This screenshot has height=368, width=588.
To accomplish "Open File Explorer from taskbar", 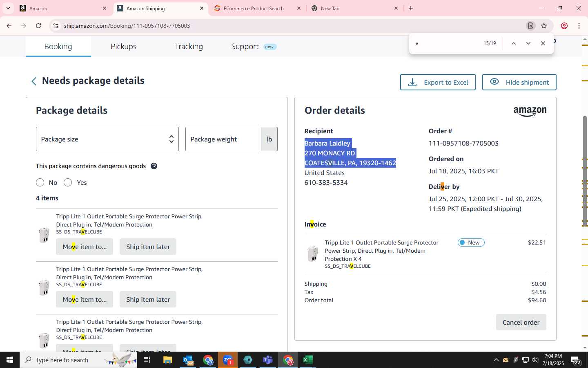I will click(168, 360).
